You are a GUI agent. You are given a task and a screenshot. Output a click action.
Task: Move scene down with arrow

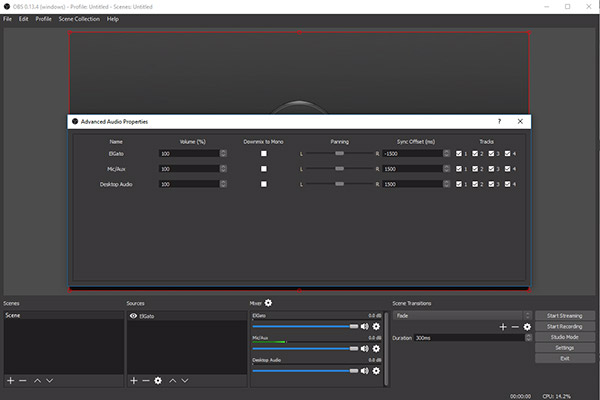[x=49, y=380]
